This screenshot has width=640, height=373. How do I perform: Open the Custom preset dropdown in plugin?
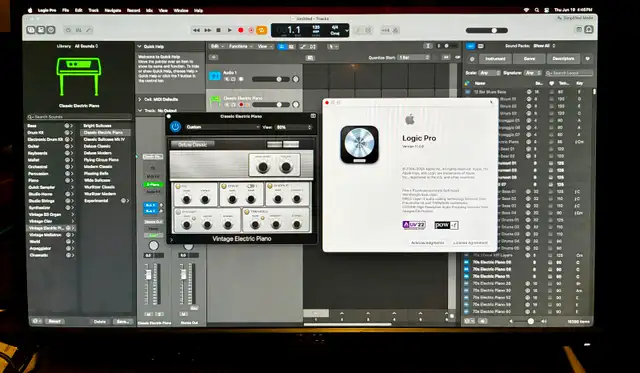click(x=222, y=127)
